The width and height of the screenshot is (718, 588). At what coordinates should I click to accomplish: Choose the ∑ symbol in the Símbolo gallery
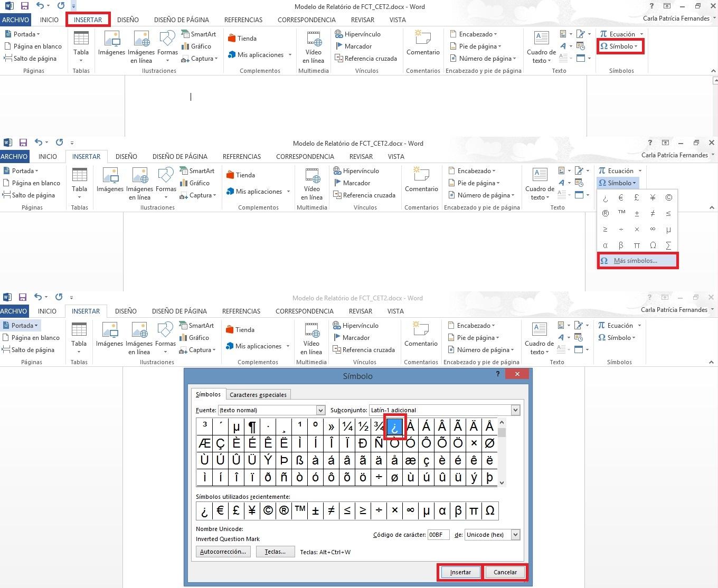668,245
